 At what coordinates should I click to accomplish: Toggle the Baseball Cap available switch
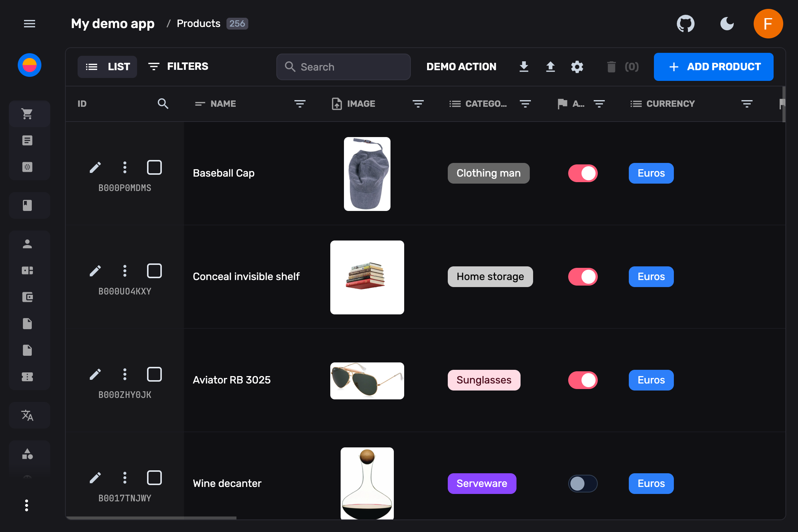click(x=583, y=173)
